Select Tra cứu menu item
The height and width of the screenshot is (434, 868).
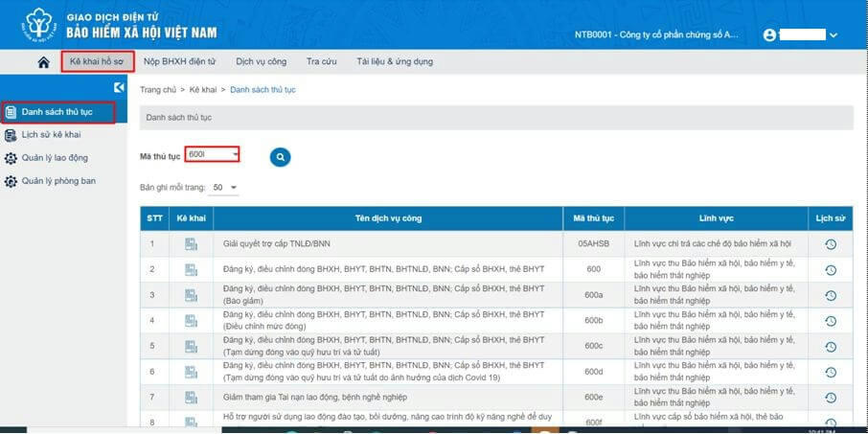321,62
